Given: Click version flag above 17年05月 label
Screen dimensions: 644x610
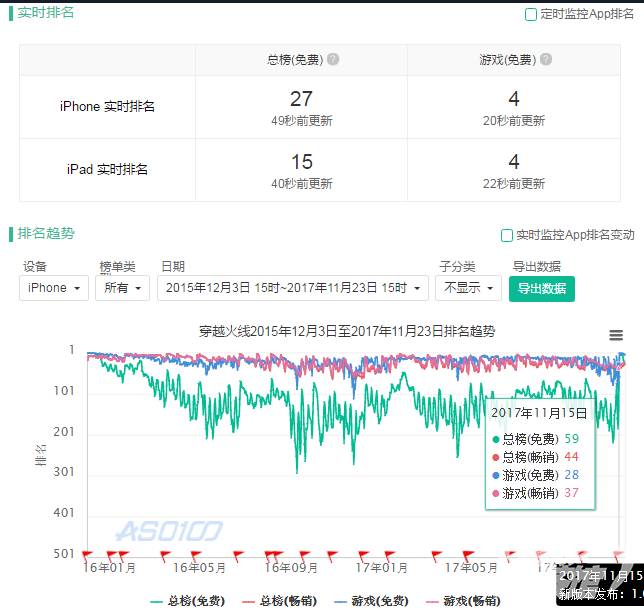Looking at the screenshot, I should coord(467,556).
